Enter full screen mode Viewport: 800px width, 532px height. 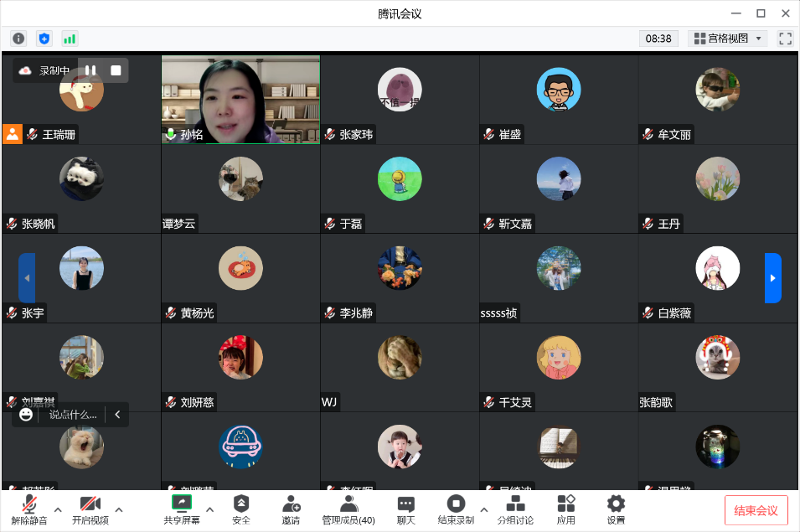click(x=785, y=39)
